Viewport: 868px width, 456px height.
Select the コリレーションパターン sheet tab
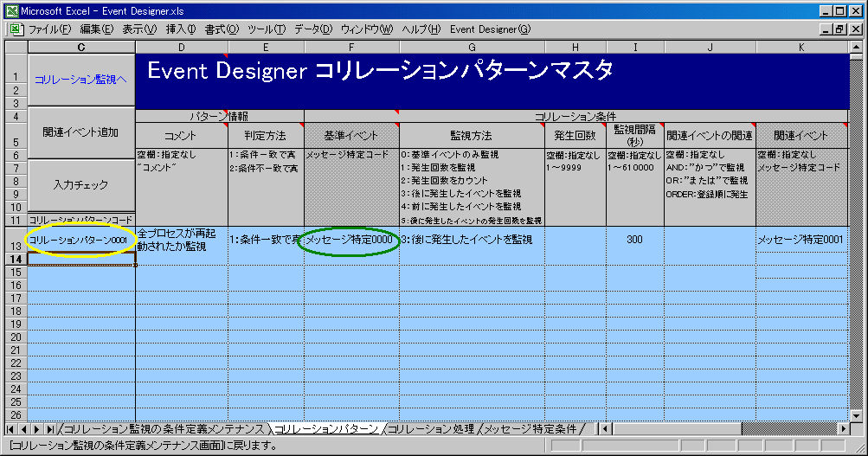pos(326,429)
